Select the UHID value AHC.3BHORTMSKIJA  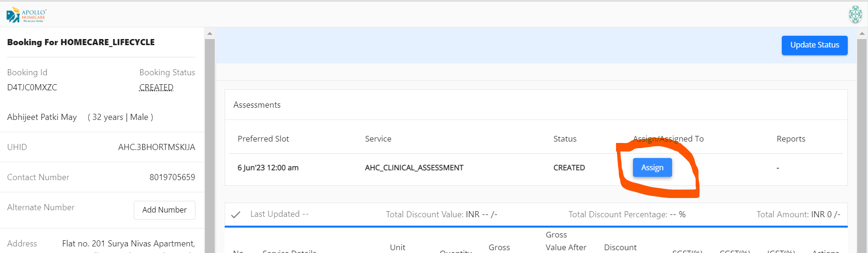pos(156,147)
